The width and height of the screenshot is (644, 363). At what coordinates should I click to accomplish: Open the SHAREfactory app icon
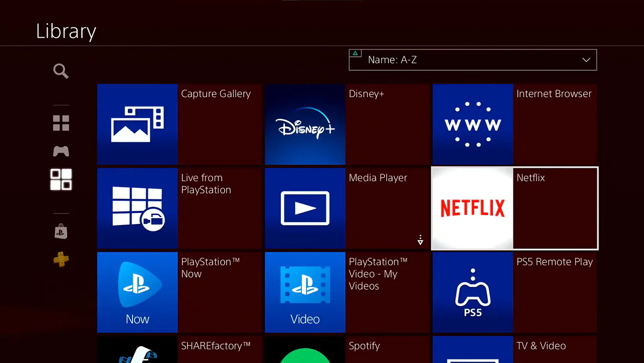coord(137,349)
